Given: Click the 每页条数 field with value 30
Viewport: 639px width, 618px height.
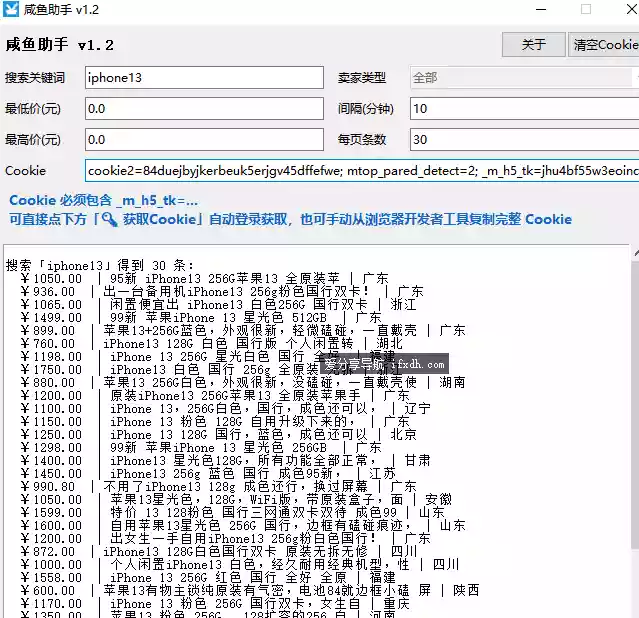Looking at the screenshot, I should click(524, 139).
